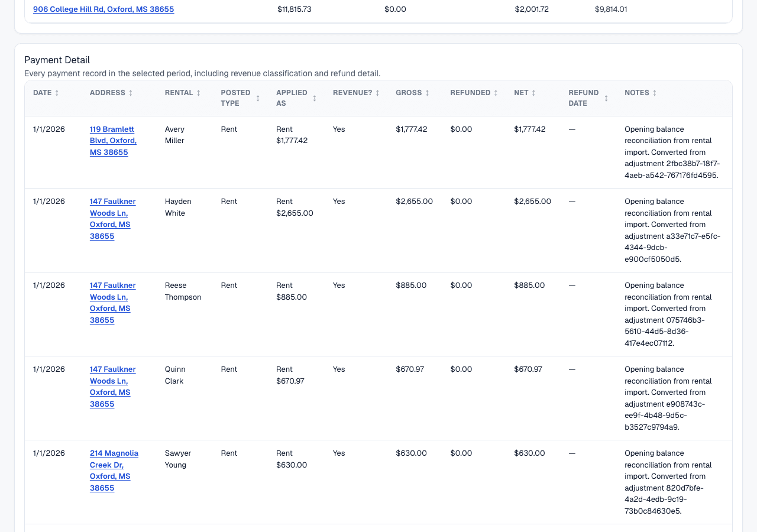Open 147 Faulkner Woods Ln link for Hayden White

pyautogui.click(x=113, y=219)
